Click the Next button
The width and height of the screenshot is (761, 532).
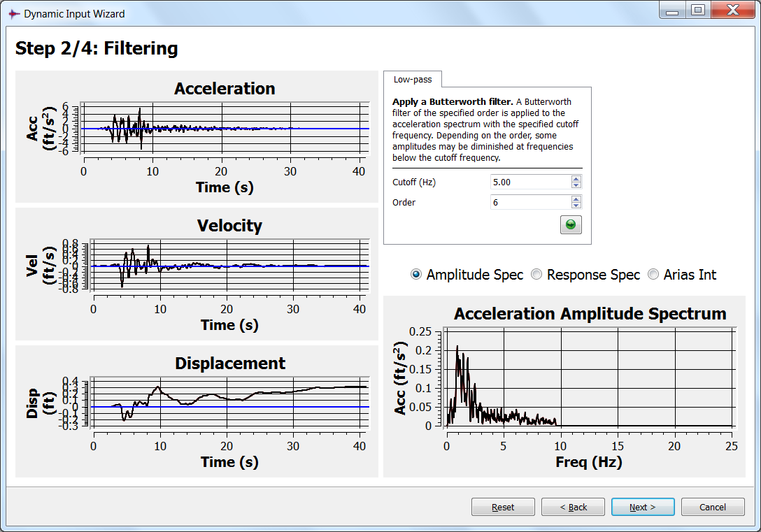[x=642, y=507]
